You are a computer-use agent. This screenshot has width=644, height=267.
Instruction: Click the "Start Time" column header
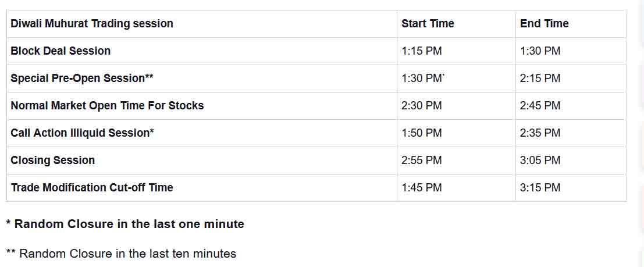click(428, 24)
